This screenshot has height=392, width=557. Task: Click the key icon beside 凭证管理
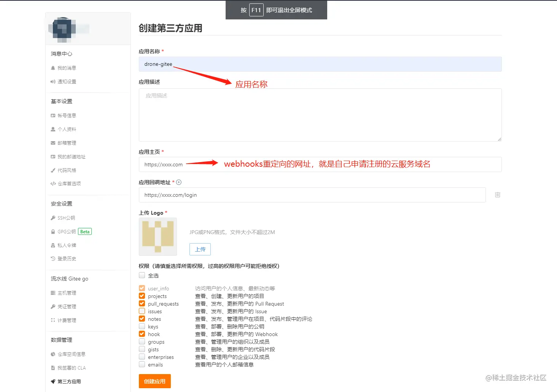click(x=53, y=307)
